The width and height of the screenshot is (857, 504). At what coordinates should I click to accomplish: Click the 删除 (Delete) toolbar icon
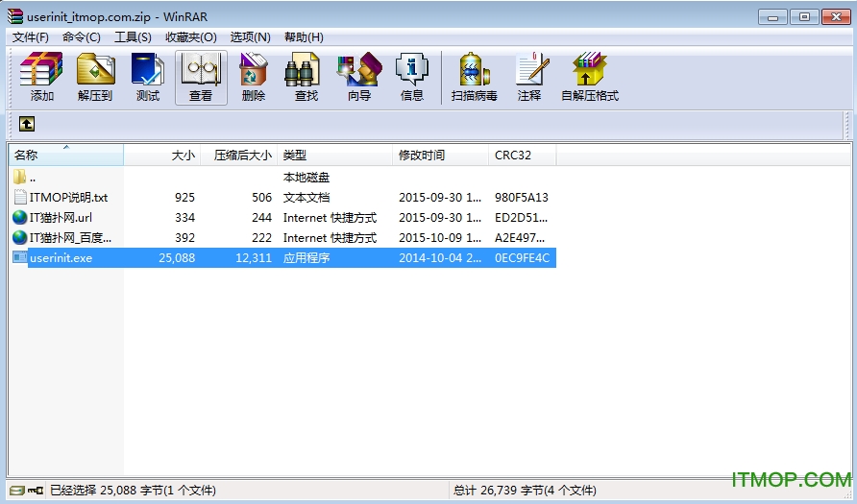tap(253, 69)
